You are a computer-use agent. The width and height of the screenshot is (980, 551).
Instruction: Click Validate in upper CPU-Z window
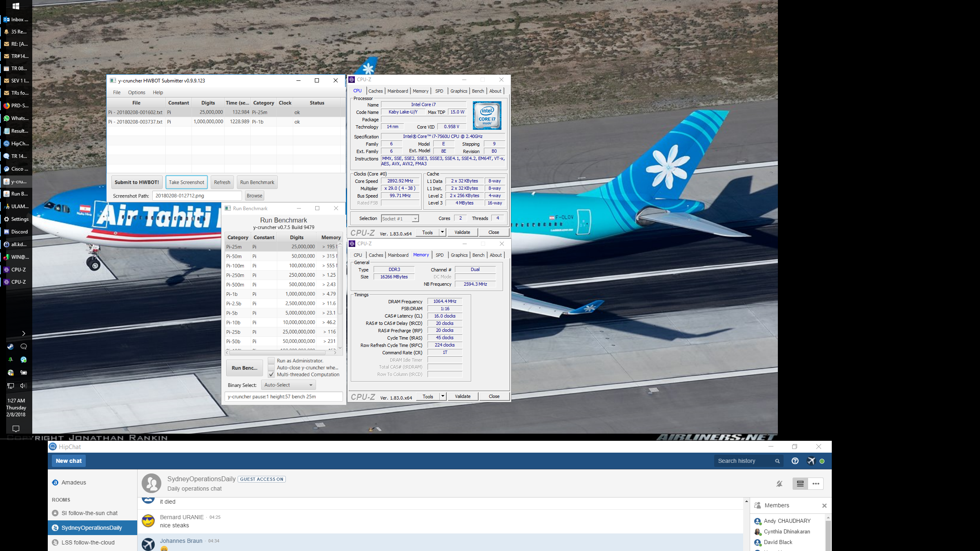(x=462, y=232)
